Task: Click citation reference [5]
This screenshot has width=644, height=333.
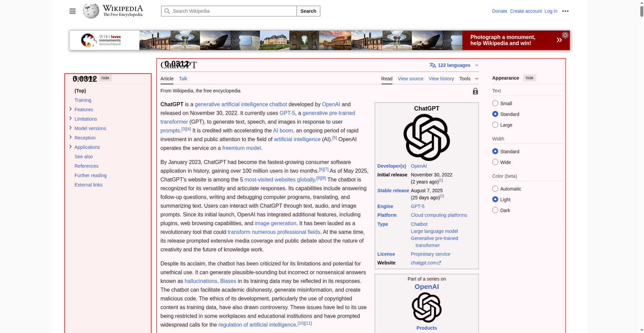Action: [334, 138]
